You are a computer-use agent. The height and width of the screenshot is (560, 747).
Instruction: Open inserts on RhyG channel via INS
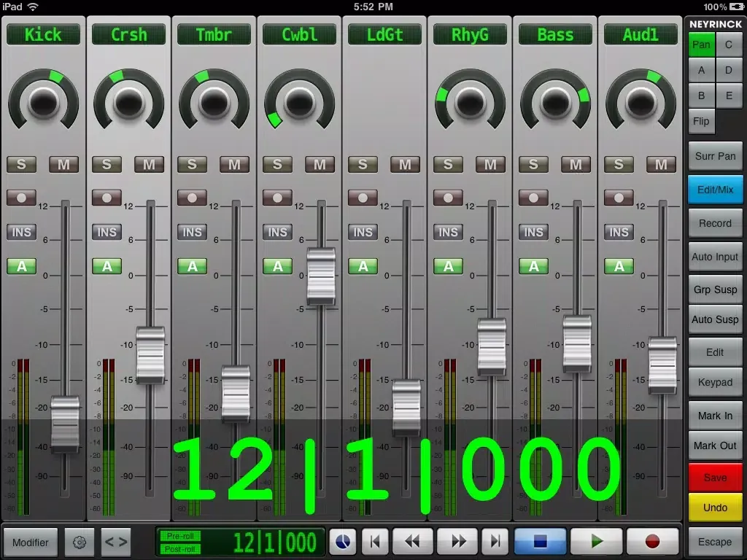(x=448, y=232)
